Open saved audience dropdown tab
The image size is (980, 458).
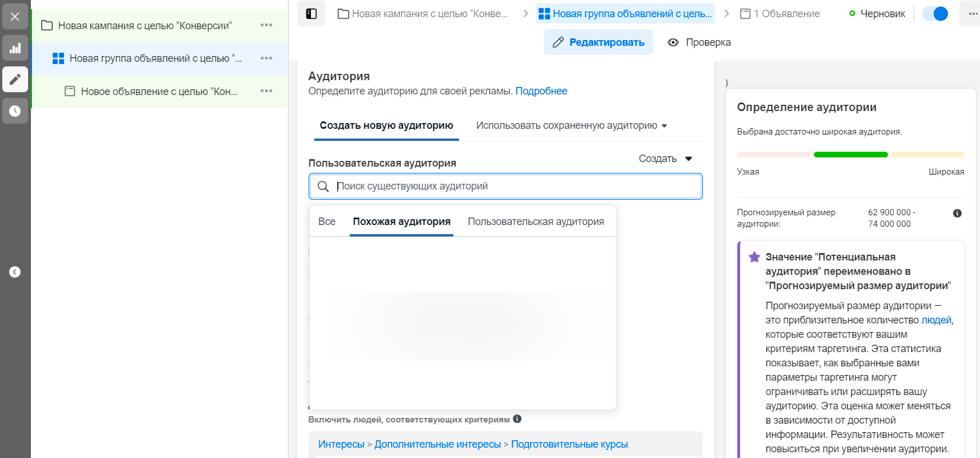571,125
